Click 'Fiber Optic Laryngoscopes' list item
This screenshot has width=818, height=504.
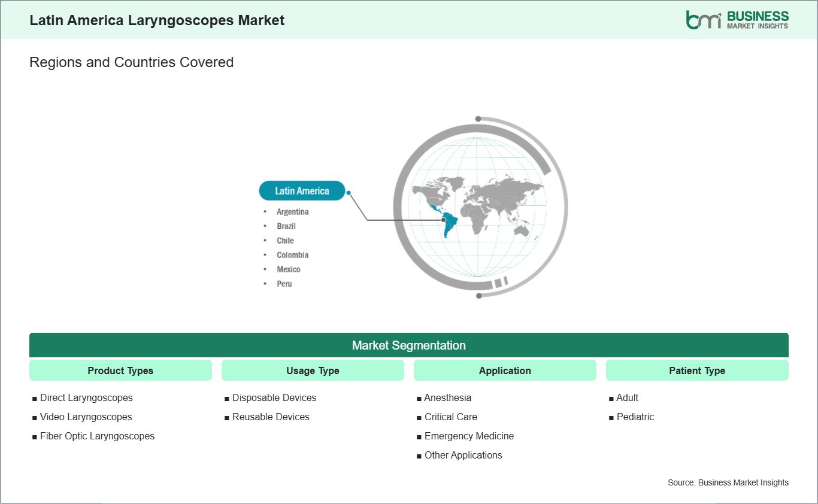pyautogui.click(x=93, y=436)
